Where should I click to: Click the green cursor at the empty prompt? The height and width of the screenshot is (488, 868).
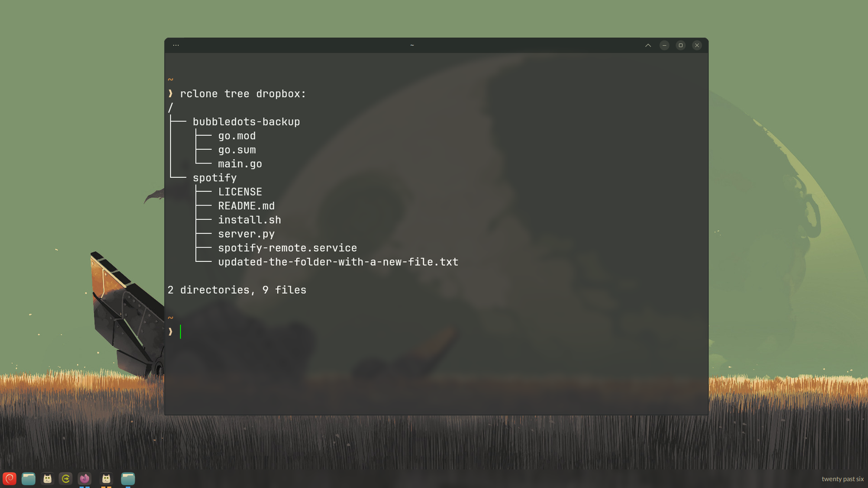click(180, 332)
